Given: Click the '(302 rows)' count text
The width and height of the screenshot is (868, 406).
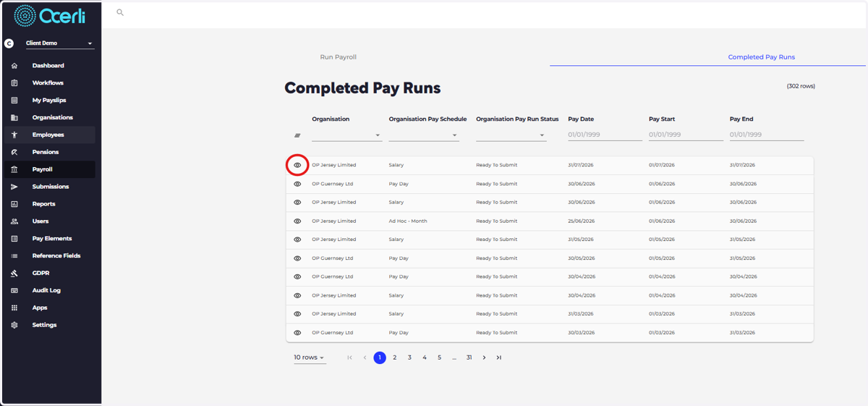Looking at the screenshot, I should click(801, 86).
